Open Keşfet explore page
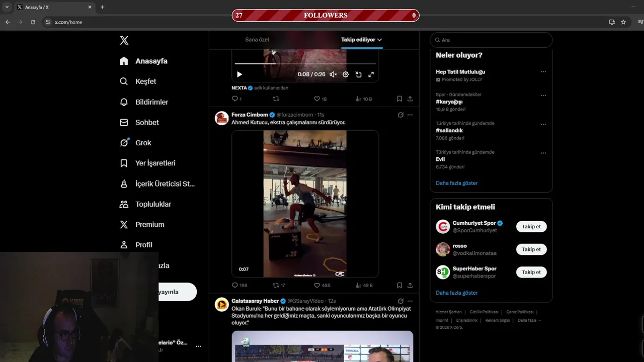The width and height of the screenshot is (644, 362). (138, 81)
